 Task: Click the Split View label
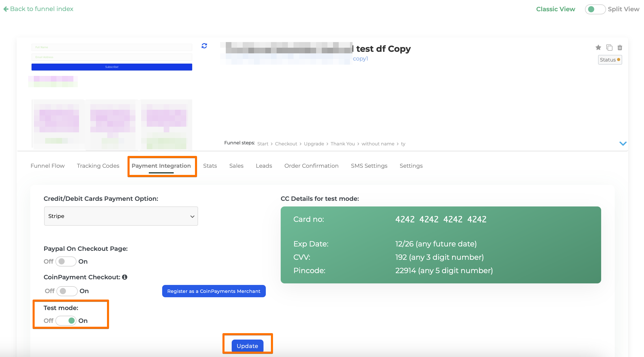tap(623, 9)
